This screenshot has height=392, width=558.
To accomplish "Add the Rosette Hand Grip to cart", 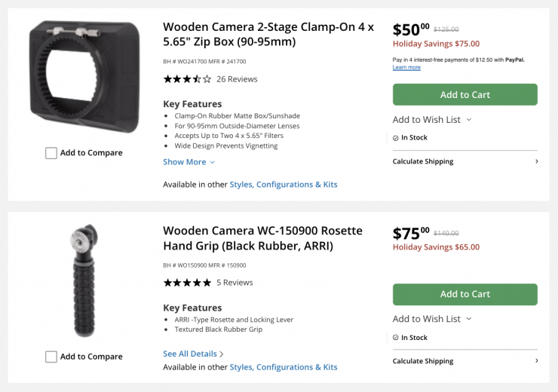I will point(464,294).
